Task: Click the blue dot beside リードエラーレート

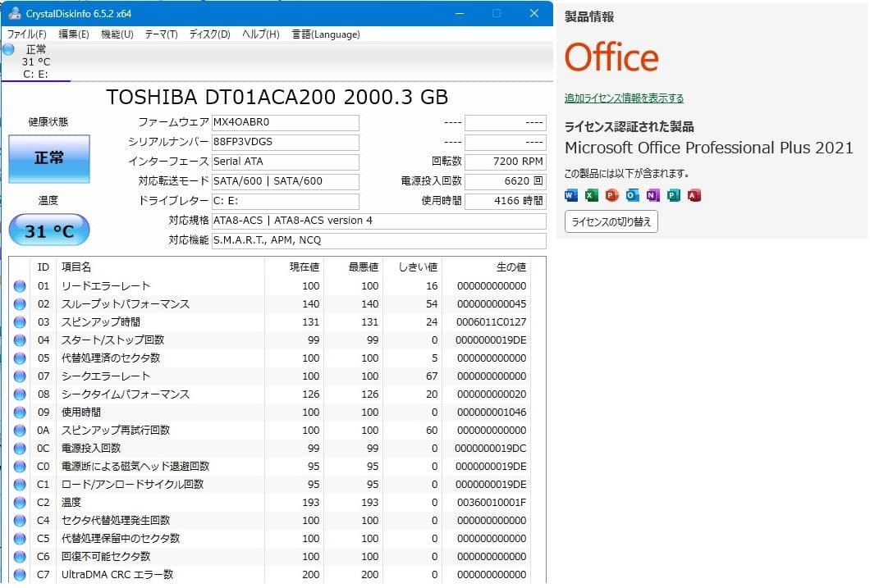Action: 20,285
